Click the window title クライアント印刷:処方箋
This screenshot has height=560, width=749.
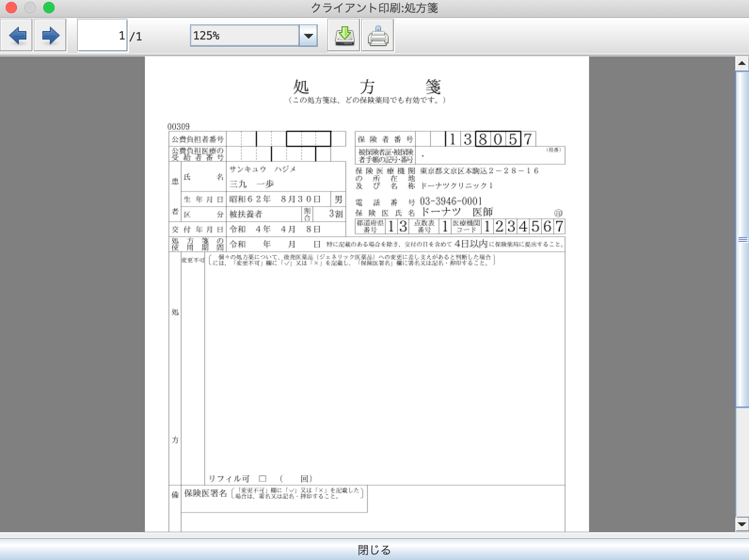pyautogui.click(x=374, y=8)
